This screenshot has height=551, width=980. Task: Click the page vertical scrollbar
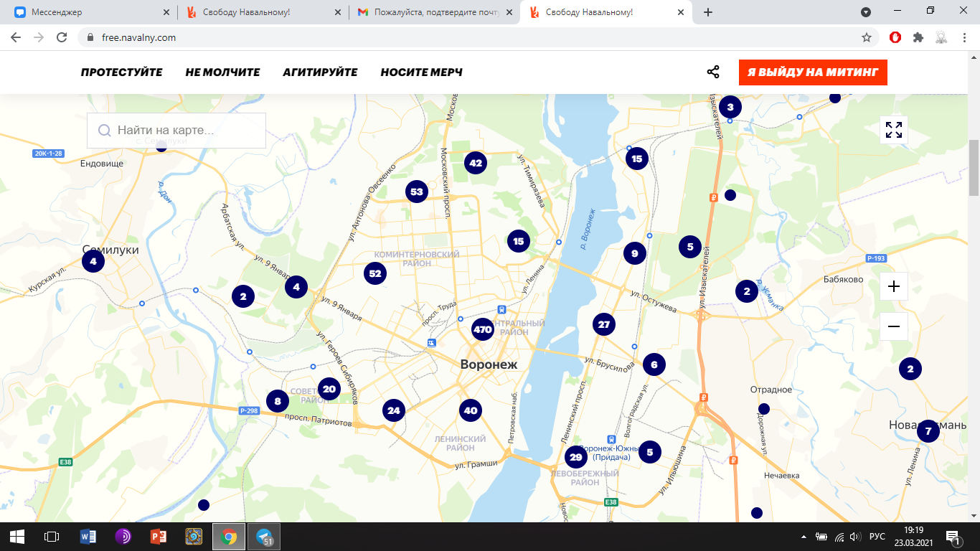[974, 168]
